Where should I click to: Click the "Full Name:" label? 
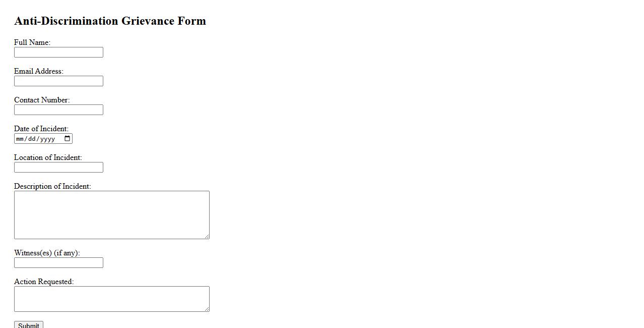coord(32,42)
